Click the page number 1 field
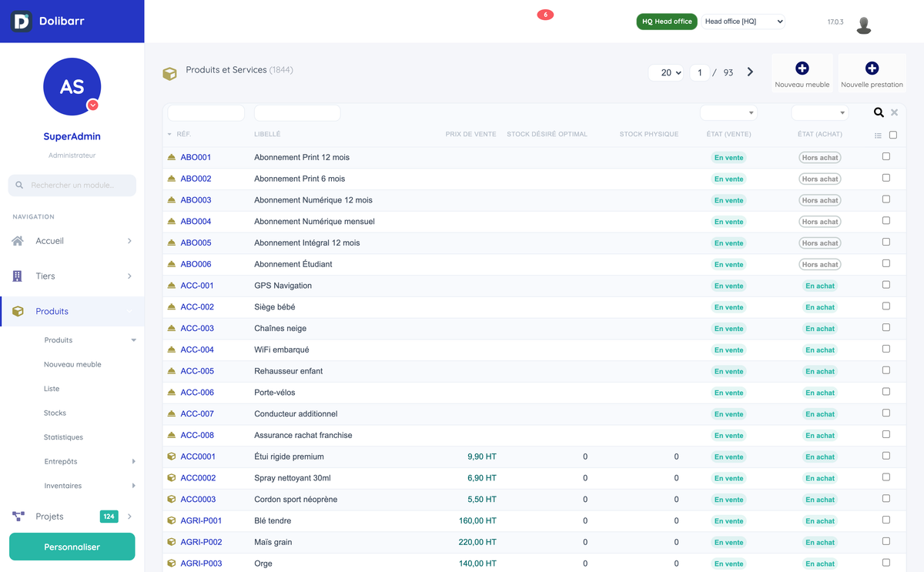The width and height of the screenshot is (924, 572). click(699, 72)
